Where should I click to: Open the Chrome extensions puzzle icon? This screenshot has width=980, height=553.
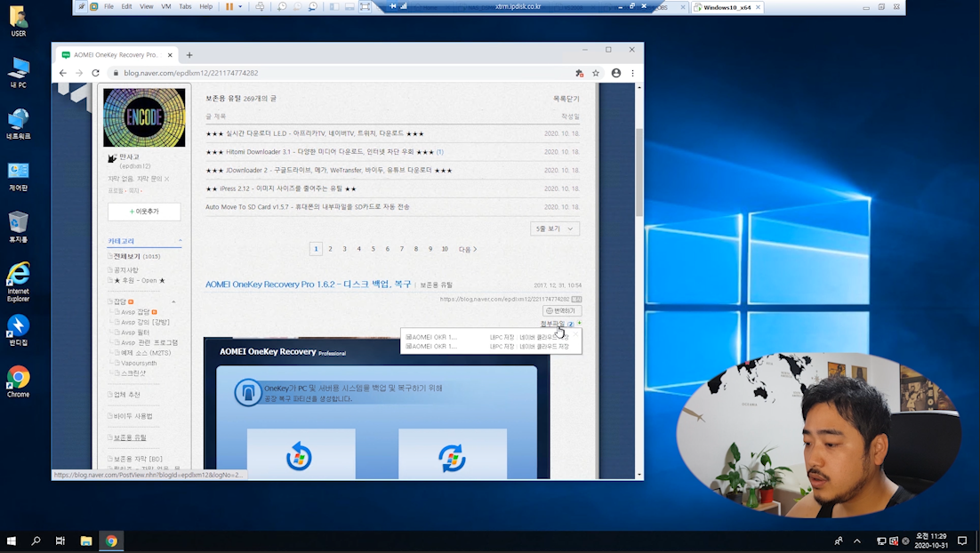coord(580,73)
